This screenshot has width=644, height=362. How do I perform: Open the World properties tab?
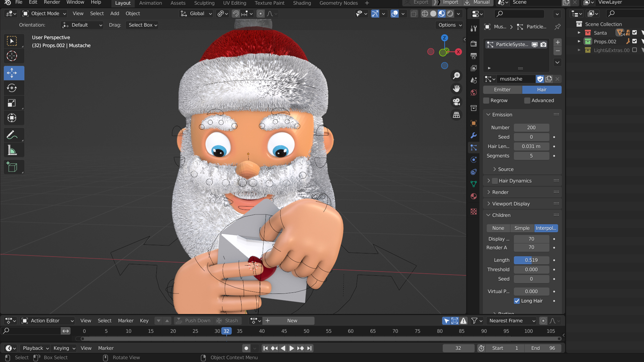(x=474, y=93)
